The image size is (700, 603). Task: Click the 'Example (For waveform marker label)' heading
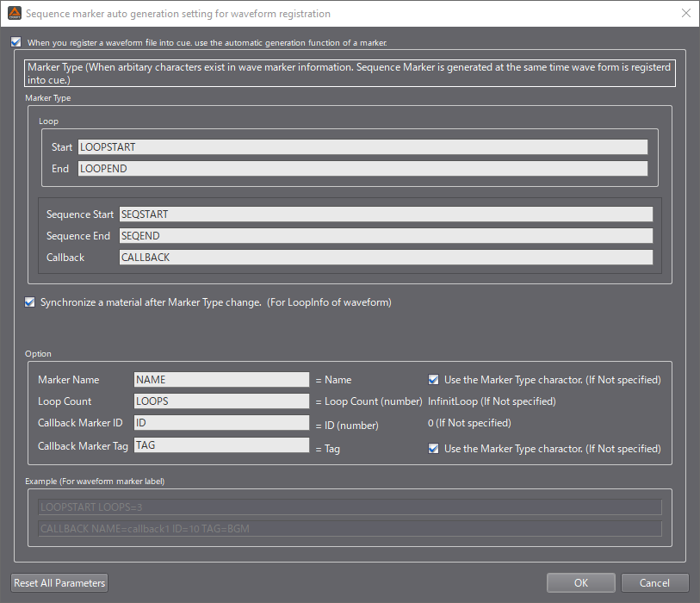point(95,481)
